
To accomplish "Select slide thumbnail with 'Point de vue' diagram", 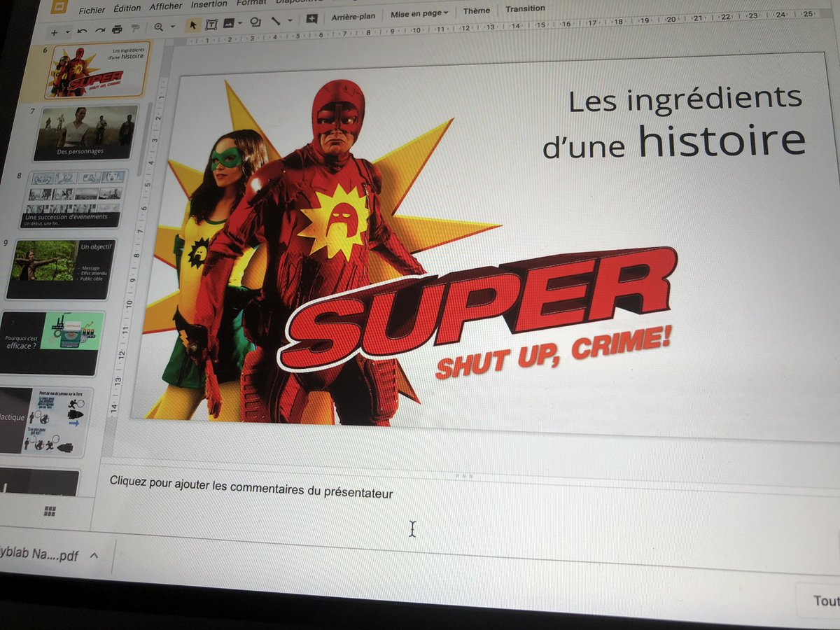I will pyautogui.click(x=45, y=421).
